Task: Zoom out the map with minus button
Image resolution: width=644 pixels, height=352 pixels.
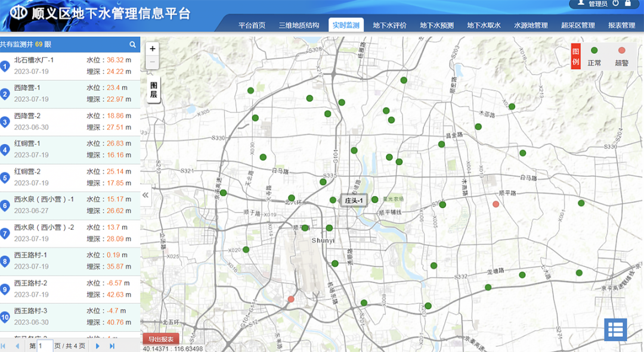Action: pyautogui.click(x=153, y=62)
